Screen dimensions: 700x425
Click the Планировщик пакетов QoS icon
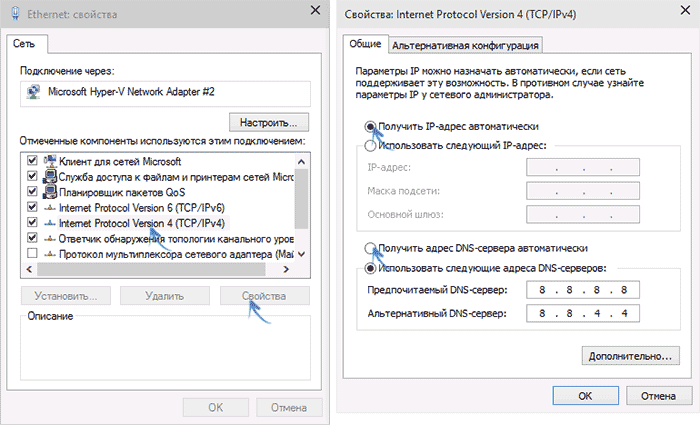(x=50, y=192)
